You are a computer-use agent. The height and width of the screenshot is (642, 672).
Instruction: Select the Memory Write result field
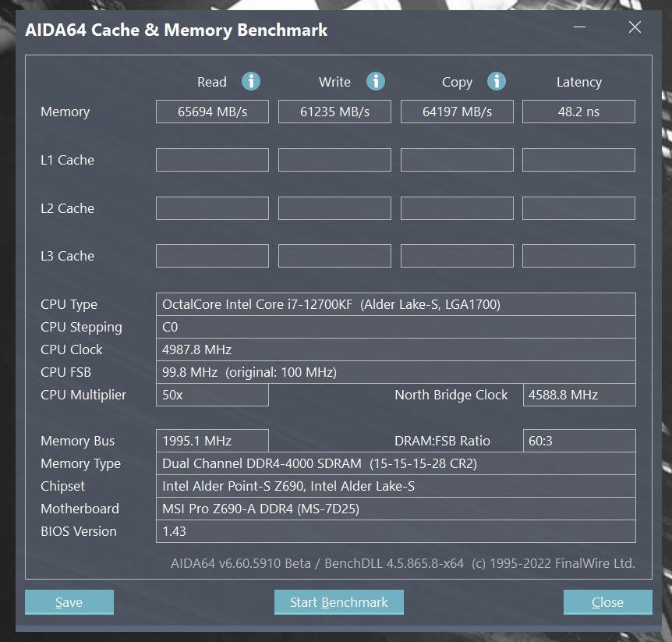(334, 112)
